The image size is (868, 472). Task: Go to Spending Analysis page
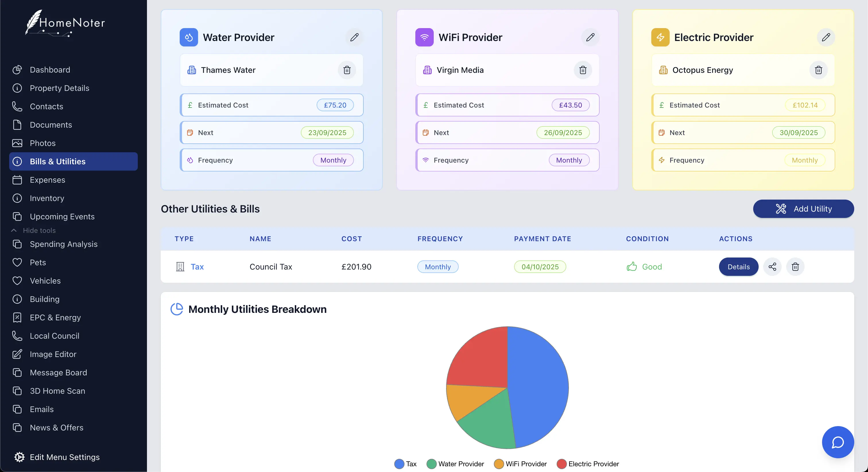pyautogui.click(x=63, y=244)
